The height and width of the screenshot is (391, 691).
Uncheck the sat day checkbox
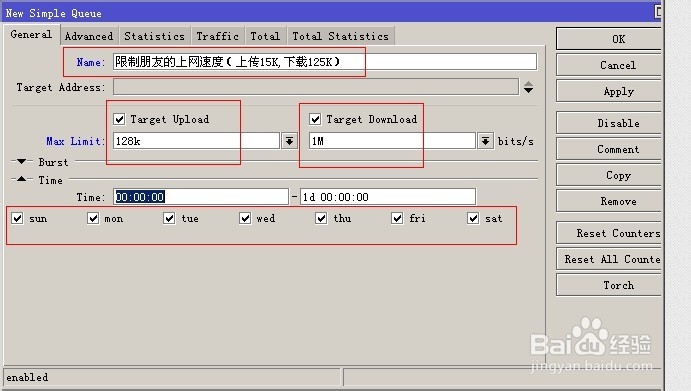473,218
